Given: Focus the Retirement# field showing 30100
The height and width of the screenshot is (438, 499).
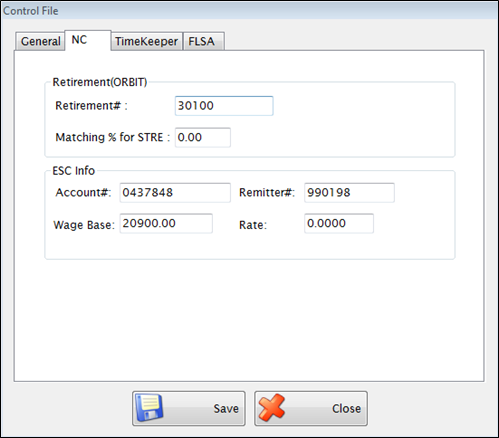Looking at the screenshot, I should click(224, 106).
